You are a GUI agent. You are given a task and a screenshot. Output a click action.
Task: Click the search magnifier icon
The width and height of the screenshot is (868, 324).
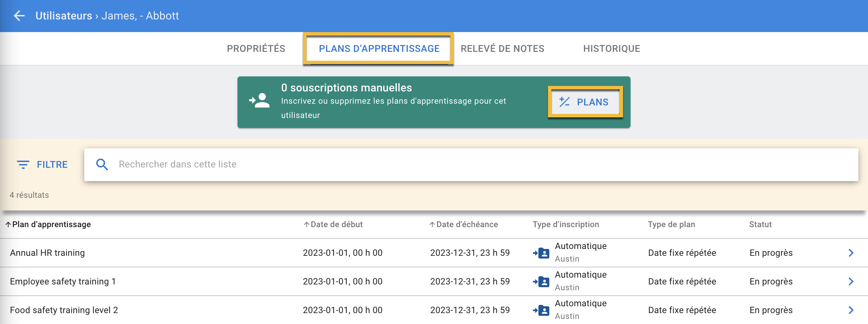pyautogui.click(x=102, y=165)
